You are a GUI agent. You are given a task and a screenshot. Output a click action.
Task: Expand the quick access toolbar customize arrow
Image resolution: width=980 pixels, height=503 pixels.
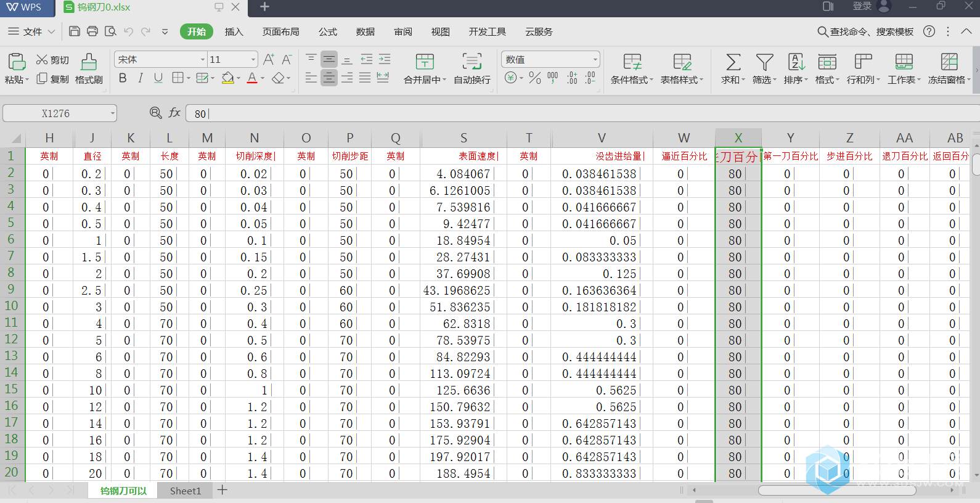[x=165, y=31]
